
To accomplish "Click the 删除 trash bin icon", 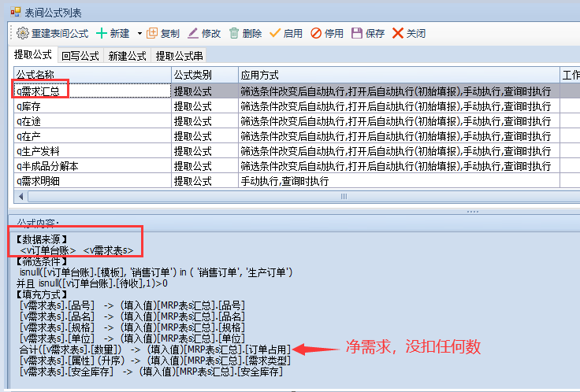I will [x=234, y=33].
